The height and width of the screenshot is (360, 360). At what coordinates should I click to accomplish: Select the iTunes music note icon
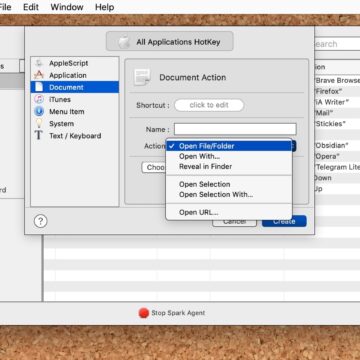39,99
